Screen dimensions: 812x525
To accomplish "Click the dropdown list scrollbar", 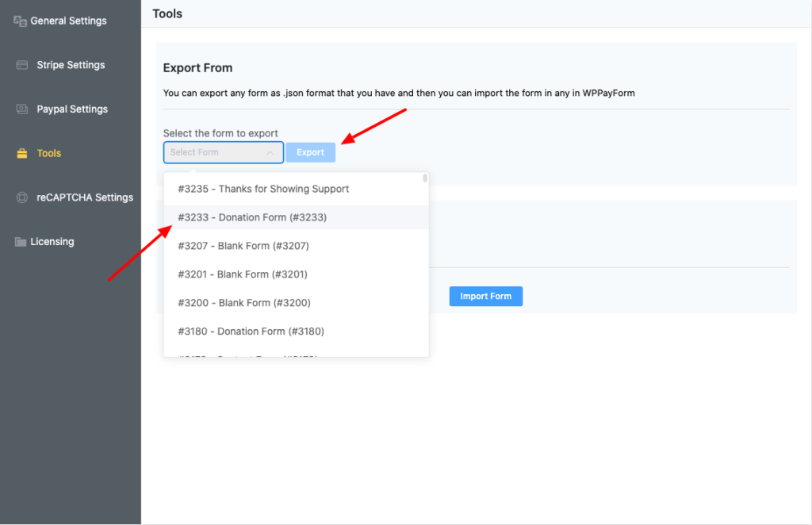I will [425, 179].
